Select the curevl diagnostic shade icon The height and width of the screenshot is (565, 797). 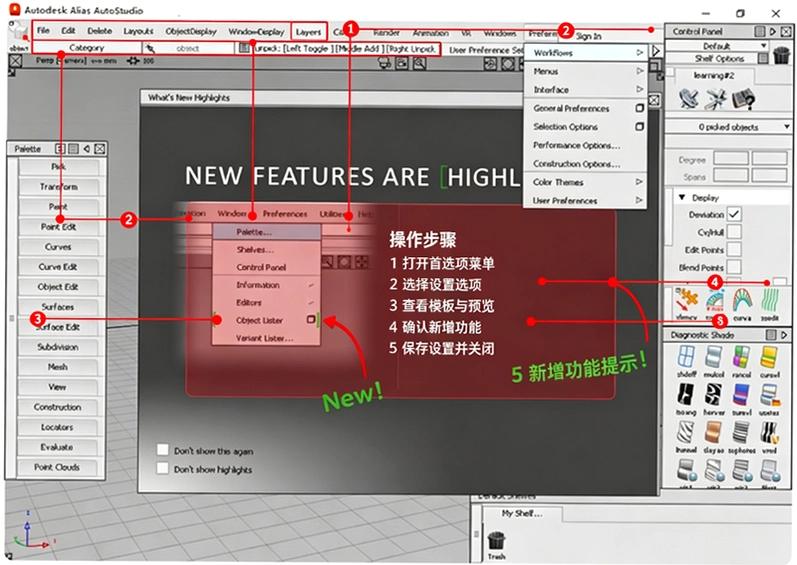(x=769, y=357)
